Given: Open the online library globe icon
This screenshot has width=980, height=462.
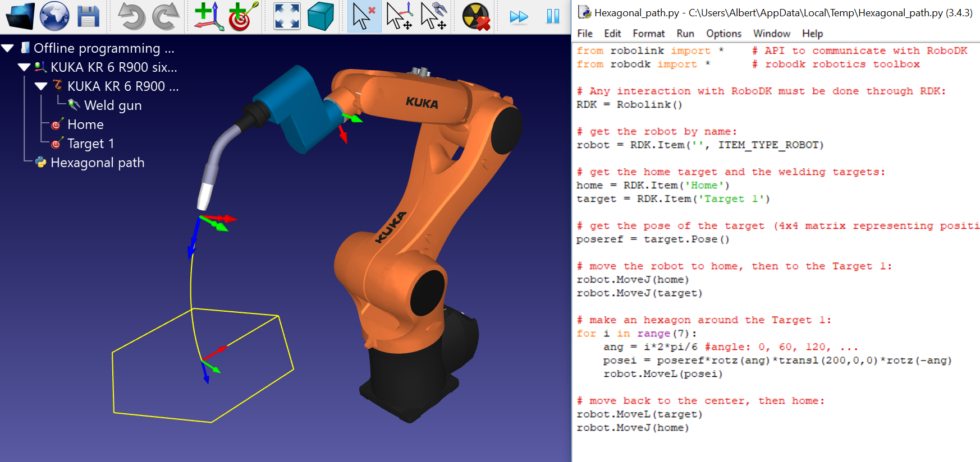Looking at the screenshot, I should click(x=54, y=16).
